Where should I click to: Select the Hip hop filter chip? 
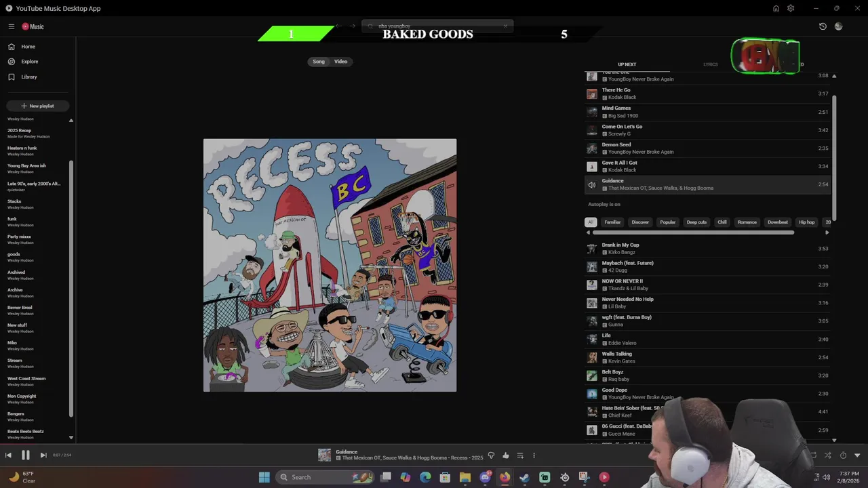tap(806, 222)
